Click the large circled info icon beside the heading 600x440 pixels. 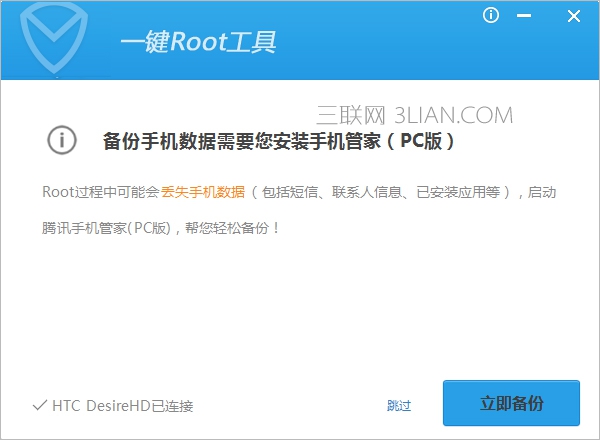[62, 140]
